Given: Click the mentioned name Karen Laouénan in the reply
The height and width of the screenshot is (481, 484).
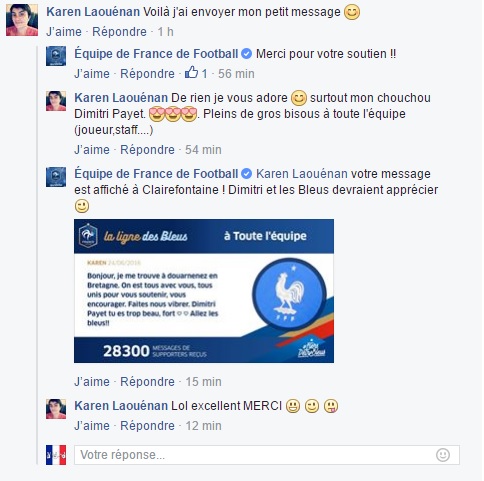Looking at the screenshot, I should 302,174.
